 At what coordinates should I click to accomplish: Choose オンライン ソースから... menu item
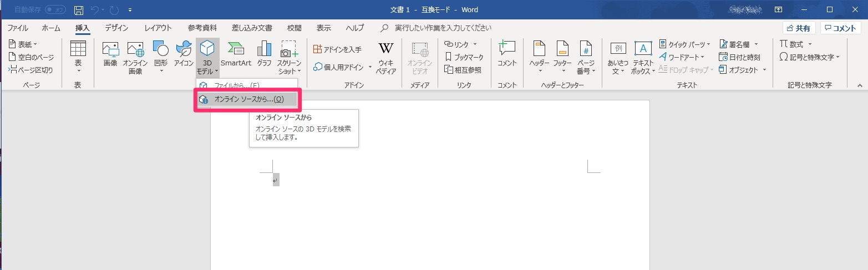pyautogui.click(x=247, y=99)
